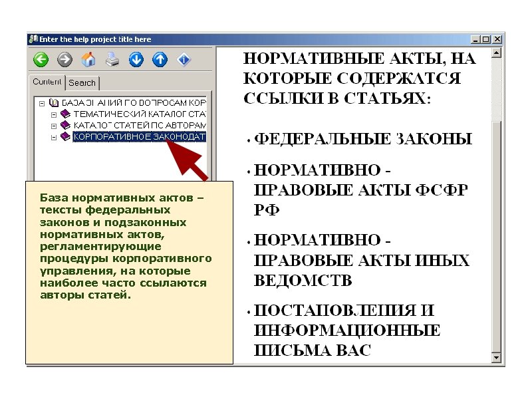Click purple book icon beside КОРПОРАТИВНОЕ ЗАКОНОДАТ
Viewport: 532px width, 399px height.
(65, 136)
